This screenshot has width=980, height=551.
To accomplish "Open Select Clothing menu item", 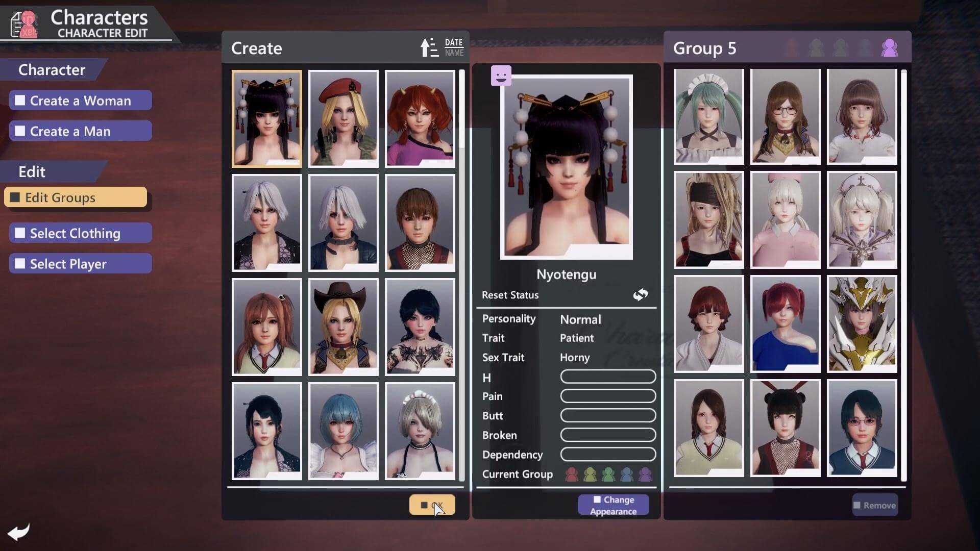I will coord(81,233).
